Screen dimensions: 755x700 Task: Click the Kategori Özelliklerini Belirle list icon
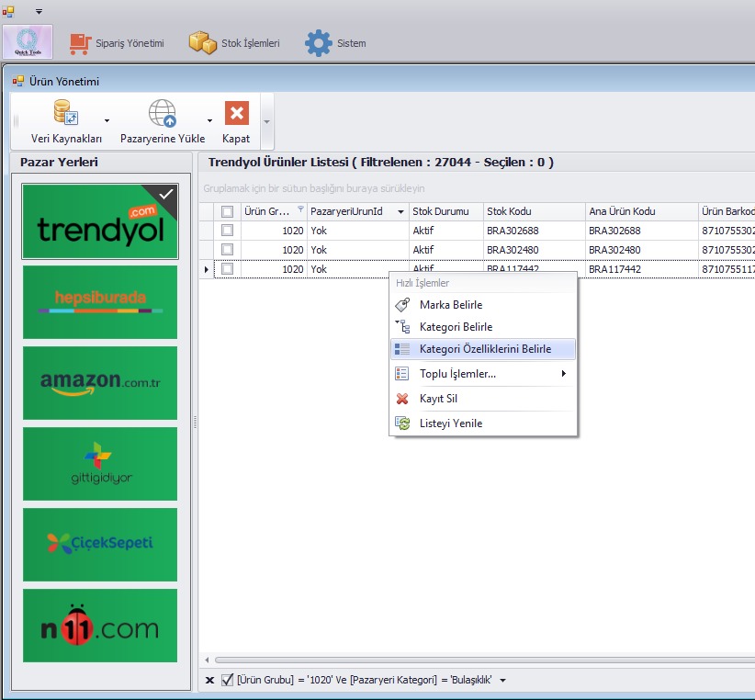click(x=402, y=349)
